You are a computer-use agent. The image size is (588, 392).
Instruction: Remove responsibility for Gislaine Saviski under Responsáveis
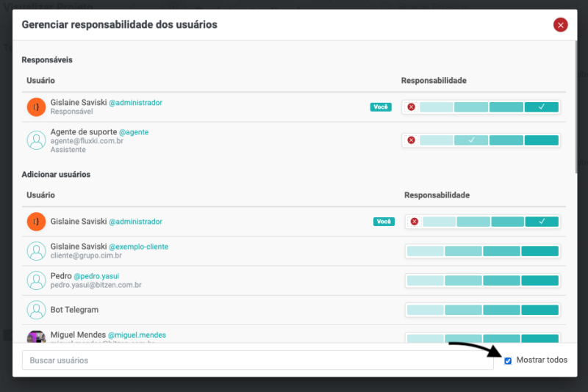coord(411,107)
